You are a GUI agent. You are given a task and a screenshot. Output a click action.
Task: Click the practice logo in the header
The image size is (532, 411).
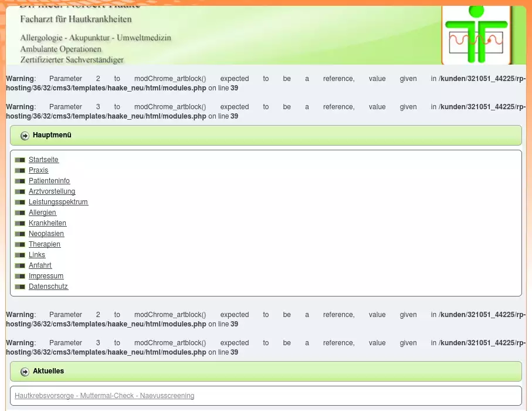[476, 34]
